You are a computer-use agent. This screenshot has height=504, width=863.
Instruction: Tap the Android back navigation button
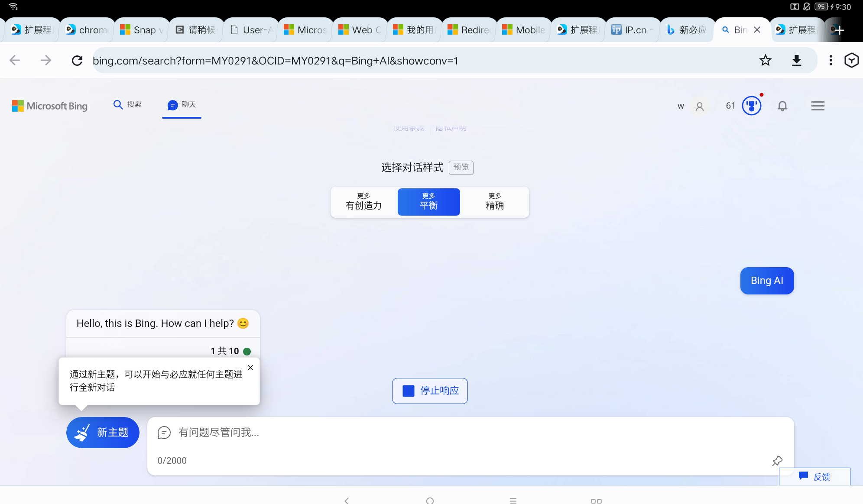pos(347,501)
